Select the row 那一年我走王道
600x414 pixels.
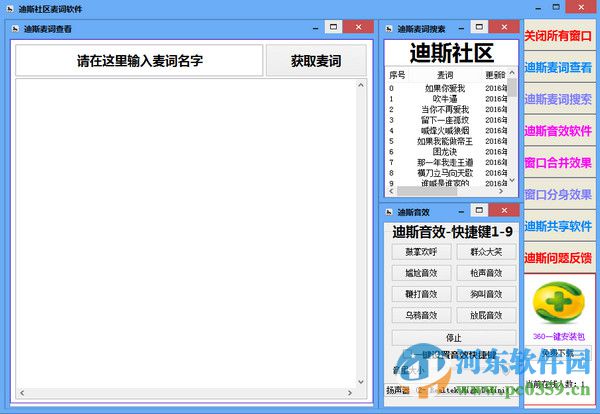(445, 163)
